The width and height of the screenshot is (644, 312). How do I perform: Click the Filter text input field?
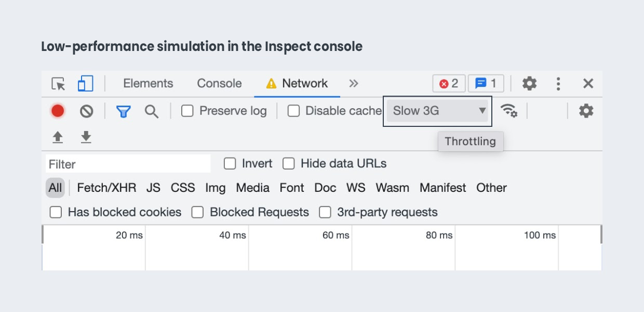coord(128,164)
